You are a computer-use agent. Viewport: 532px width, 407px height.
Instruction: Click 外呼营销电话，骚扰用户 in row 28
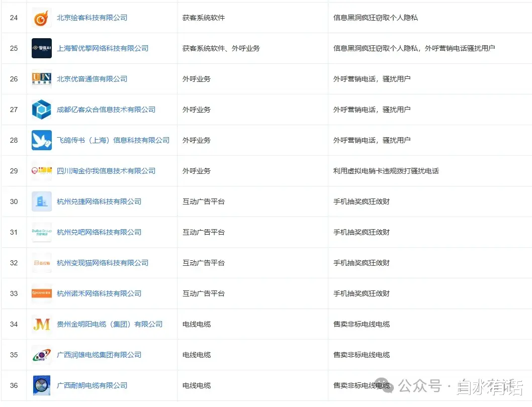coord(372,140)
